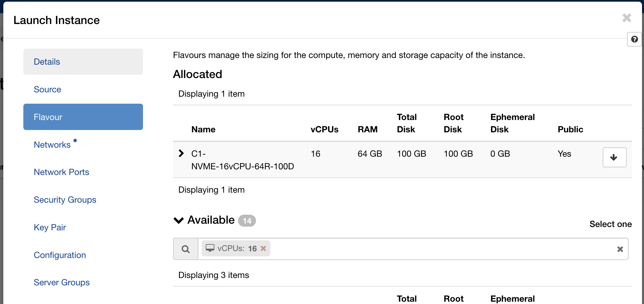Click the magnifier search icon
This screenshot has width=644, height=304.
tap(186, 249)
